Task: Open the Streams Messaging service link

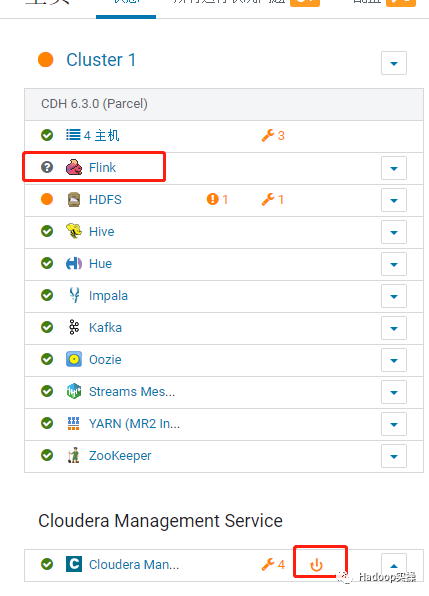Action: point(132,392)
